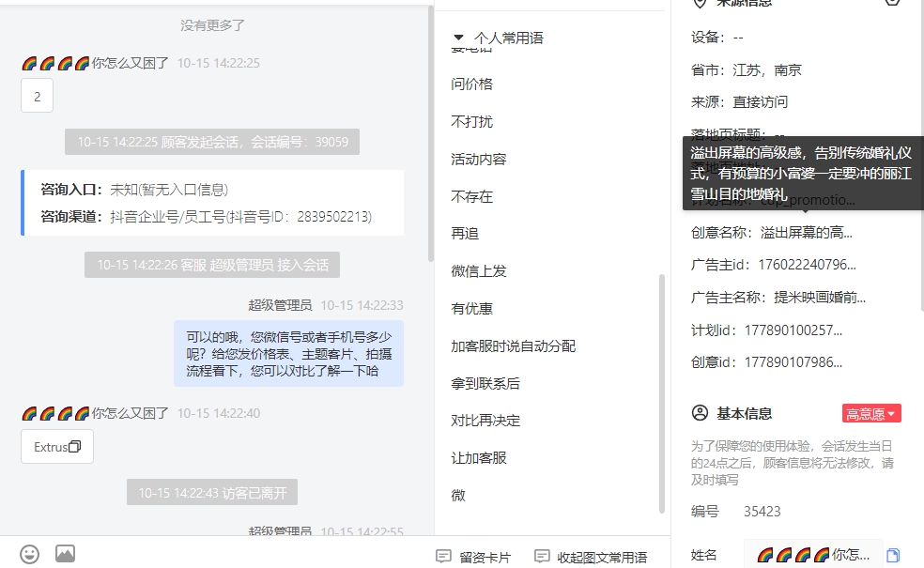Click the Extrus message bubble
The width and height of the screenshot is (924, 568).
pos(57,447)
